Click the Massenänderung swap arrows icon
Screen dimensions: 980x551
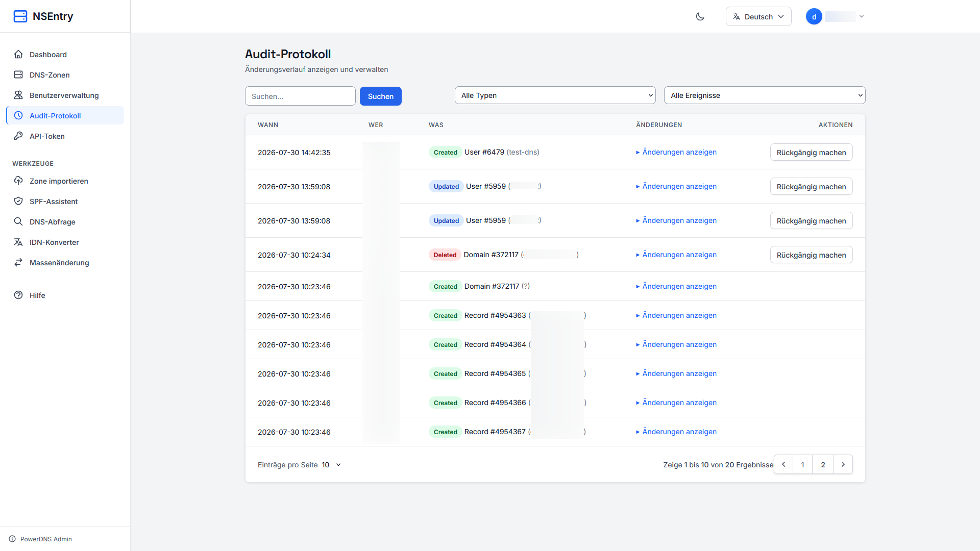(18, 262)
